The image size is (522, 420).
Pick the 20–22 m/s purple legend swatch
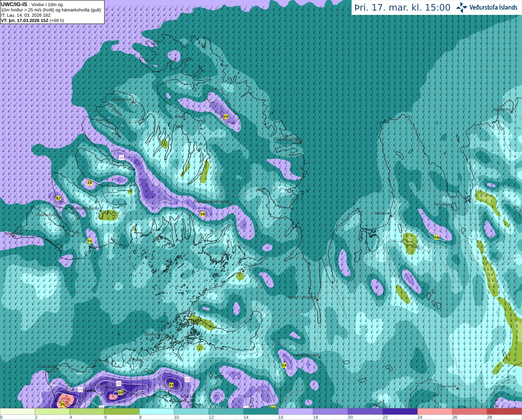click(366, 411)
